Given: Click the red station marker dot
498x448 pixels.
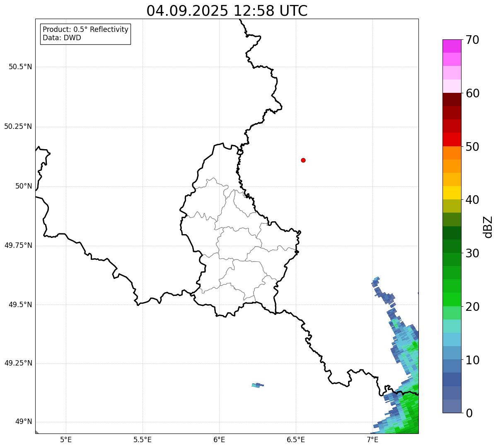Looking at the screenshot, I should click(x=303, y=160).
